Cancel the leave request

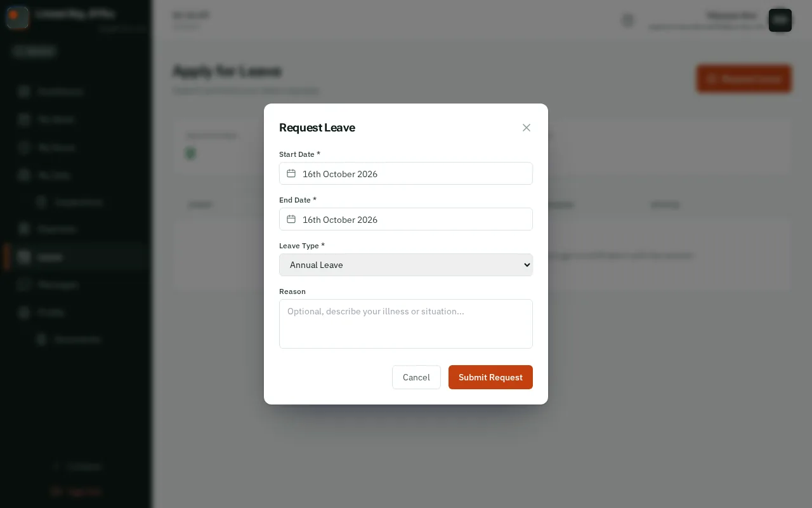click(416, 377)
